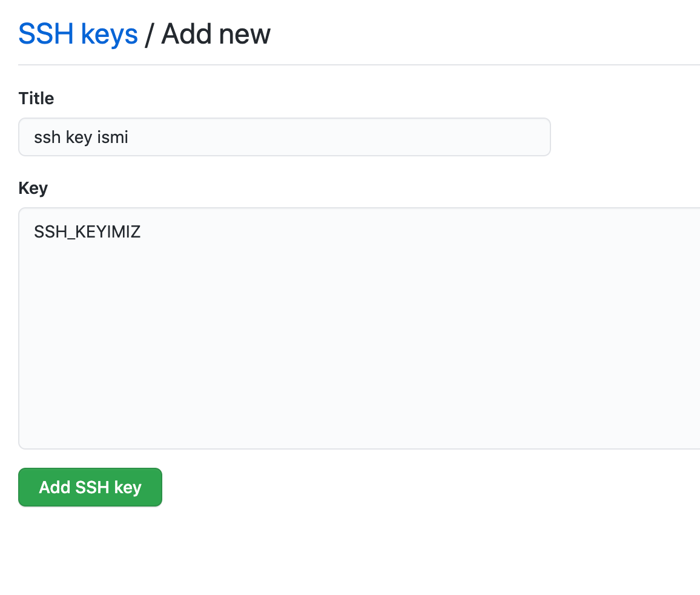Open the SSH keys breadcrumb link

[x=78, y=34]
